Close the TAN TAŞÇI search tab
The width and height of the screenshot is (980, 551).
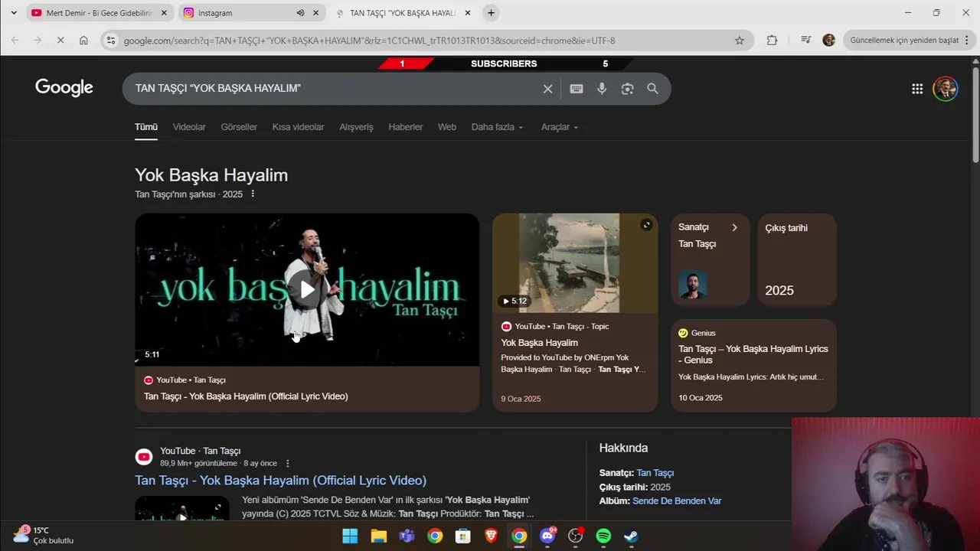tap(468, 13)
